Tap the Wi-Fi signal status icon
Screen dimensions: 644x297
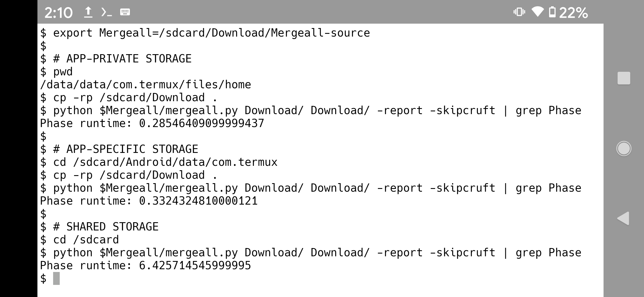(537, 12)
